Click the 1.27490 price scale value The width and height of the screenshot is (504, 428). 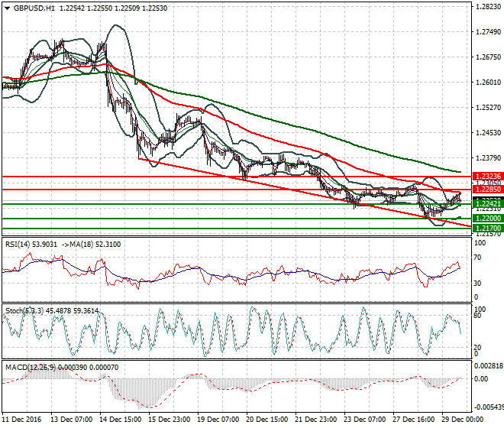coord(488,31)
